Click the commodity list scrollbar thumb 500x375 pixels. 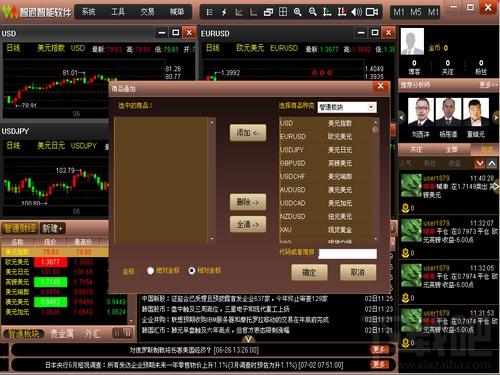point(375,129)
